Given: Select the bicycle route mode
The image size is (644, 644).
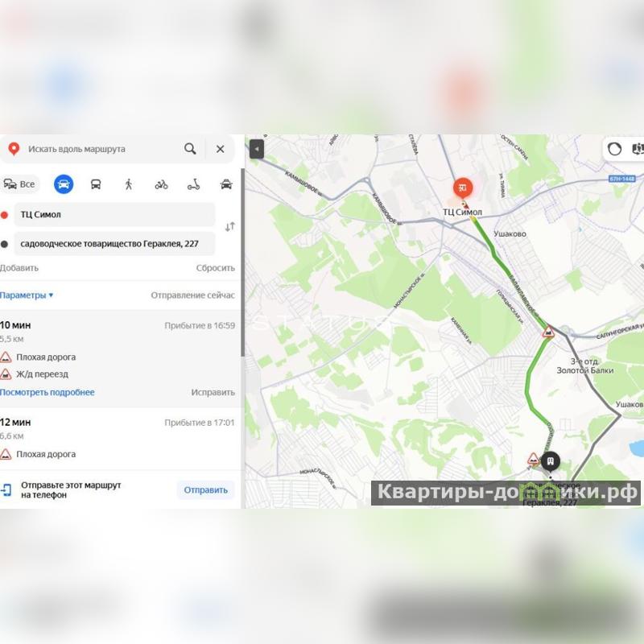Looking at the screenshot, I should point(161,184).
